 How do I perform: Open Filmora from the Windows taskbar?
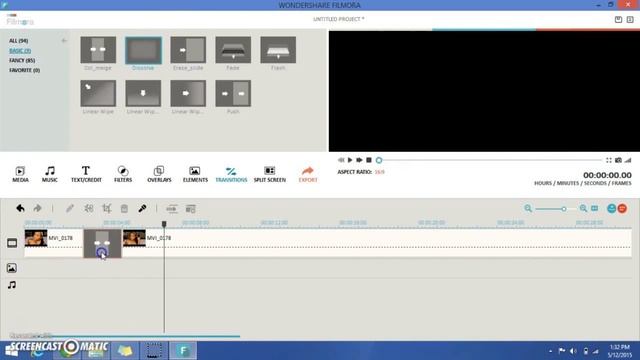tap(183, 350)
